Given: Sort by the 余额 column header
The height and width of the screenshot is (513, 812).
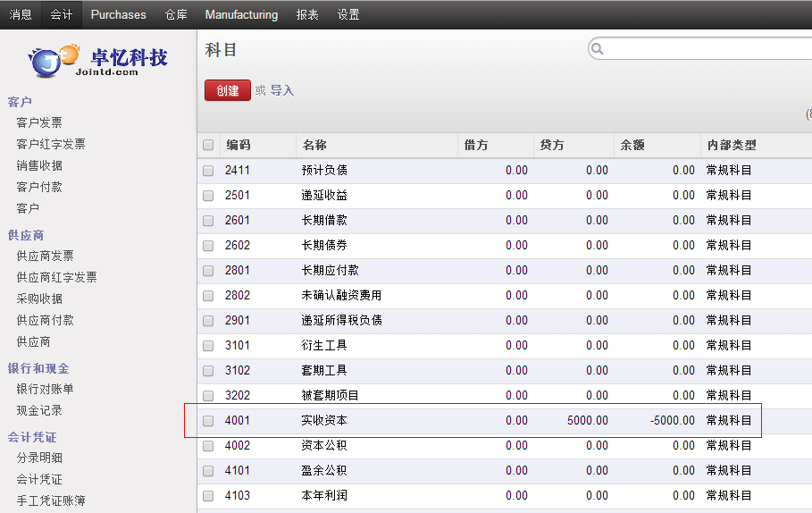Looking at the screenshot, I should coord(632,145).
